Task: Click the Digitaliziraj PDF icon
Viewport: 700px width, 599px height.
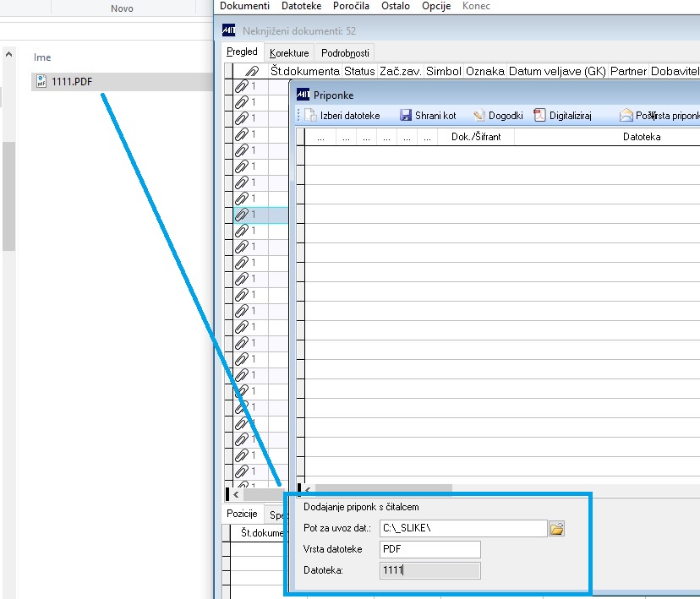Action: tap(539, 116)
